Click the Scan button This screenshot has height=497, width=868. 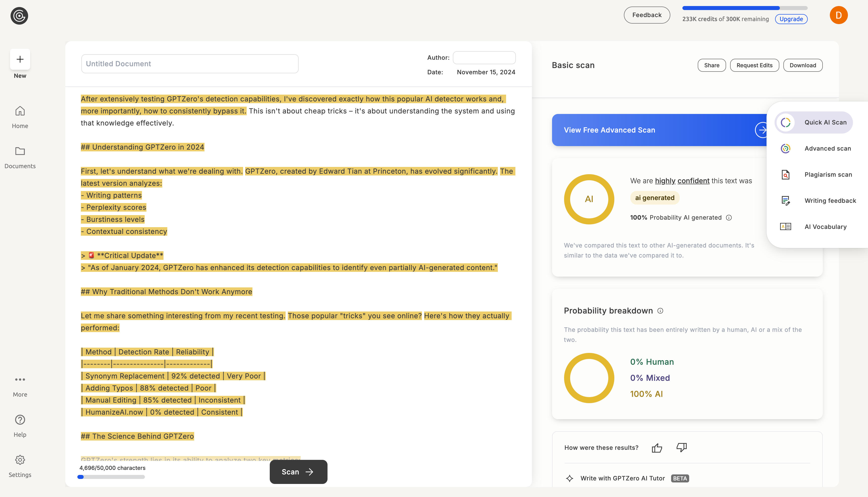tap(298, 472)
